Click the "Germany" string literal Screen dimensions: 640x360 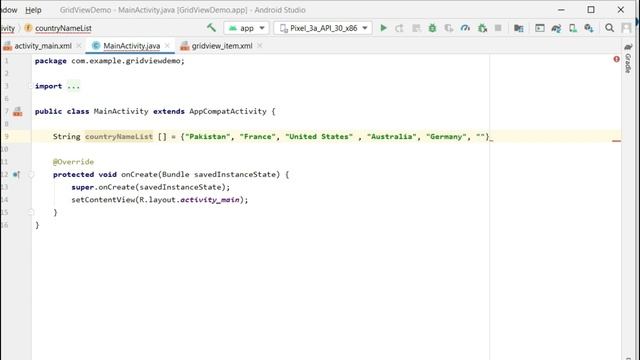click(x=446, y=137)
